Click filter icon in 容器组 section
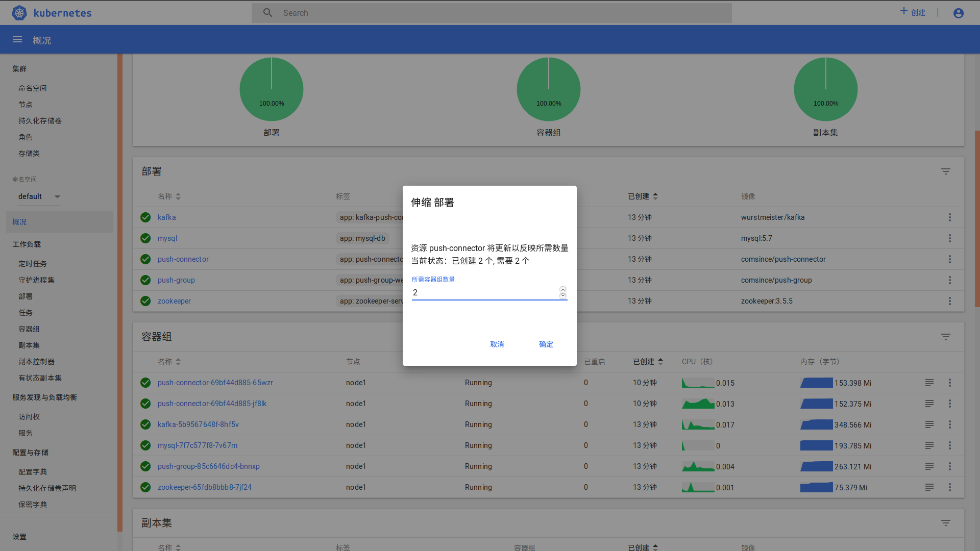 click(x=945, y=337)
